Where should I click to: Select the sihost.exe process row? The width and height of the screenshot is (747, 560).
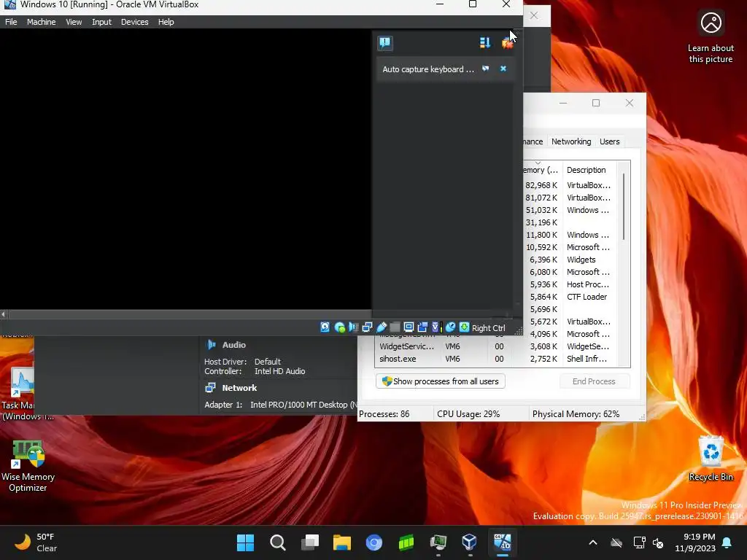click(x=495, y=359)
